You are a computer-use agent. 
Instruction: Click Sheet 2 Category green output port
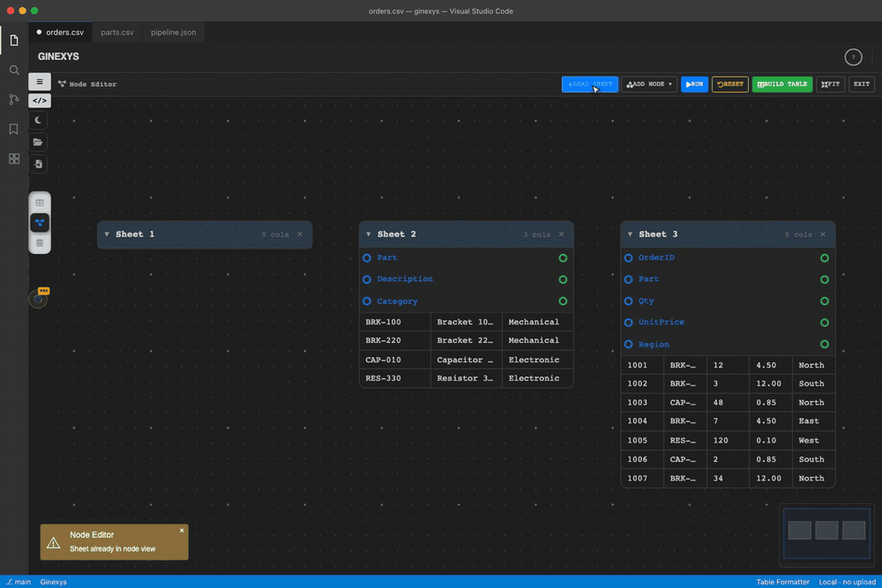(563, 301)
